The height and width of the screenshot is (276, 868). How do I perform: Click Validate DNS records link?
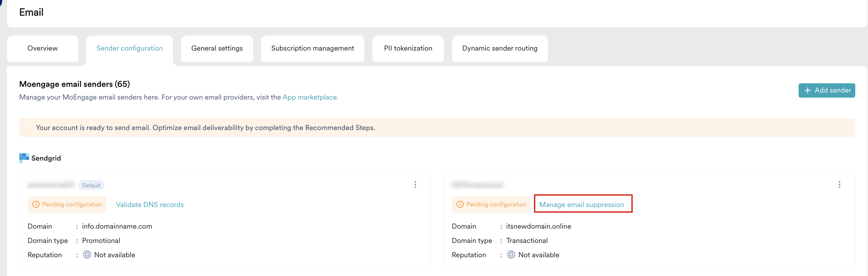[x=150, y=205]
